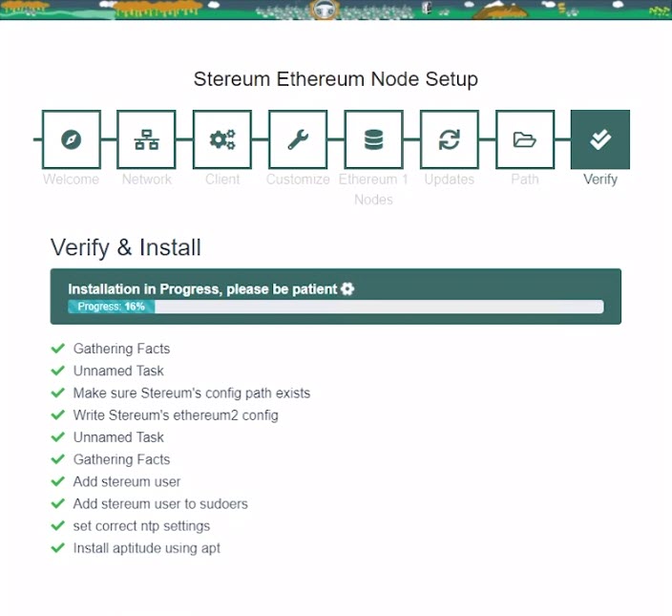
Task: Click the Path open-folder step icon
Action: point(525,139)
